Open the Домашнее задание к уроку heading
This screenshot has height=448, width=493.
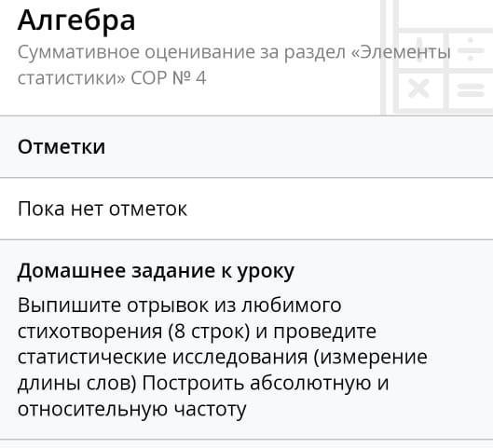pyautogui.click(x=156, y=271)
